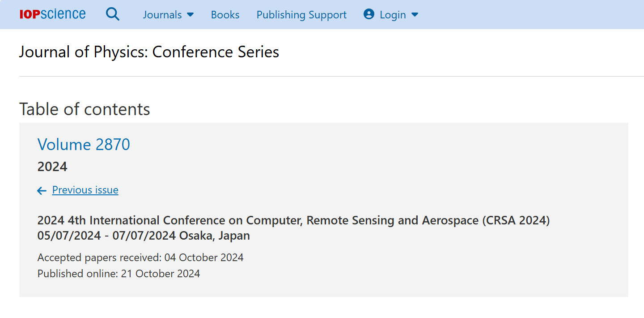
Task: Click the left arrow icon before Previous issue
Action: coord(42,191)
